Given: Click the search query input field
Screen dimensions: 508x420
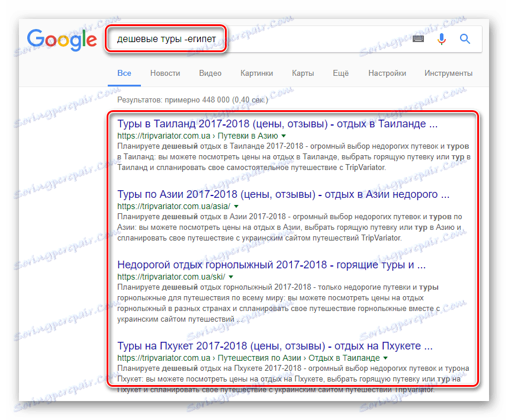Looking at the screenshot, I should (261, 39).
